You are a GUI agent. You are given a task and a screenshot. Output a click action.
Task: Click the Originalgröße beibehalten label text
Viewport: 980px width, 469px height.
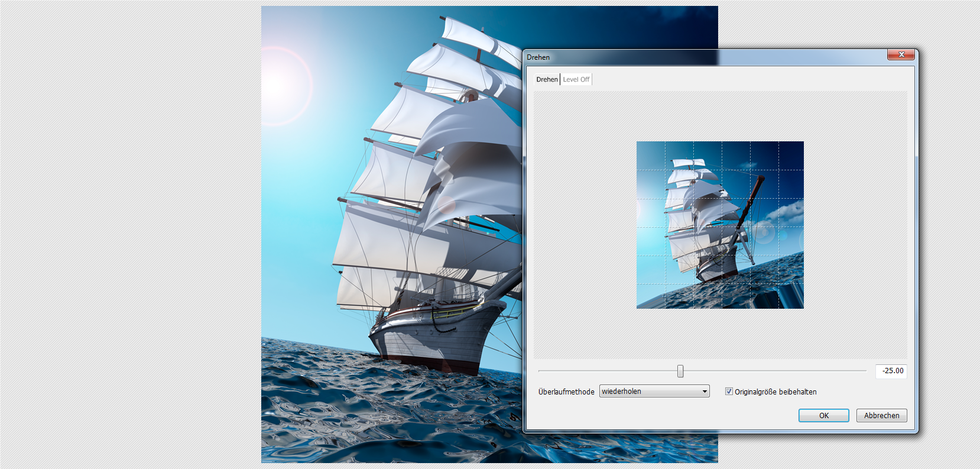pos(775,392)
